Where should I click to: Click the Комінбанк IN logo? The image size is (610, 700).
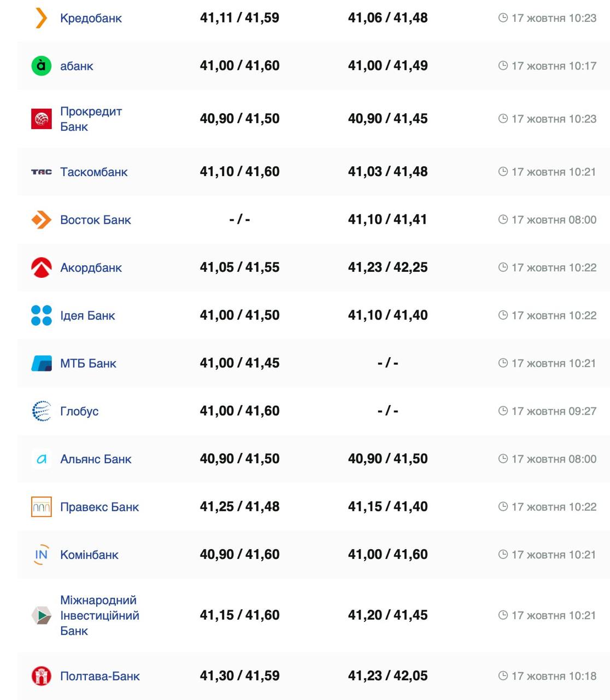tap(42, 555)
